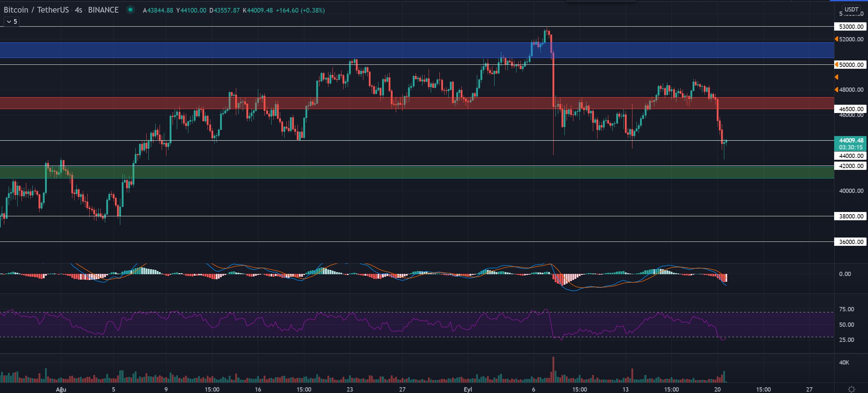Select the blue resistance zone rectangle

coord(252,50)
